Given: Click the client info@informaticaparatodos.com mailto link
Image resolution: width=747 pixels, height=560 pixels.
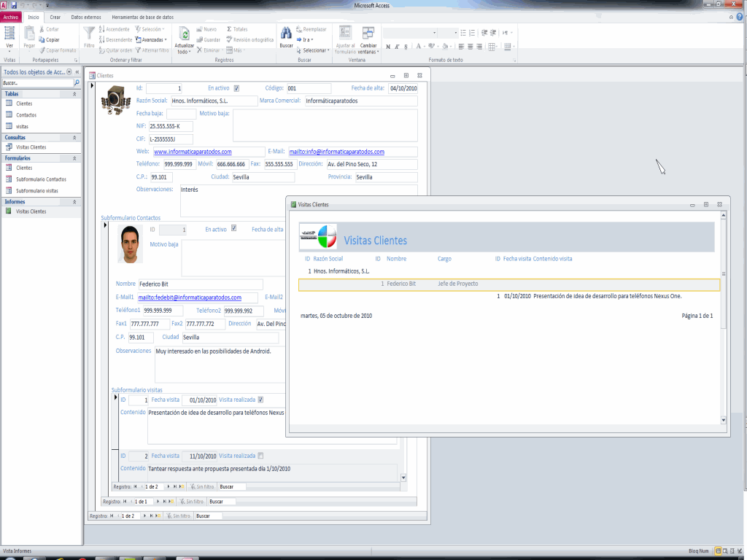Looking at the screenshot, I should coord(336,152).
